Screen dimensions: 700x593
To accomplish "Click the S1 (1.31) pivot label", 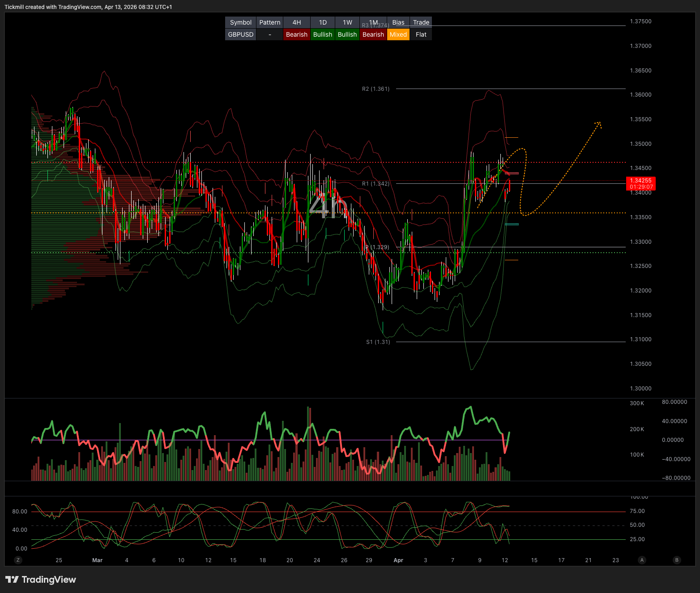I will click(378, 342).
